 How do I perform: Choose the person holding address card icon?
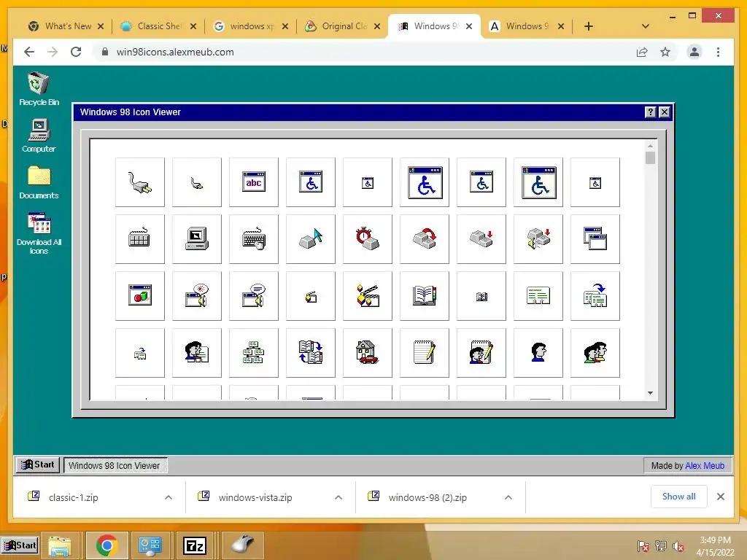(x=197, y=353)
